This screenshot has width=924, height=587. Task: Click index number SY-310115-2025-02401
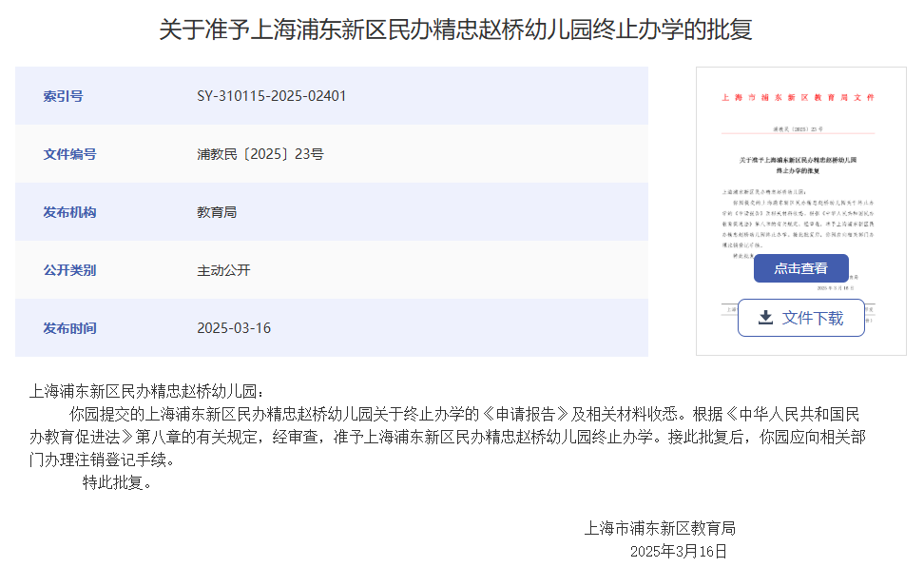[271, 96]
